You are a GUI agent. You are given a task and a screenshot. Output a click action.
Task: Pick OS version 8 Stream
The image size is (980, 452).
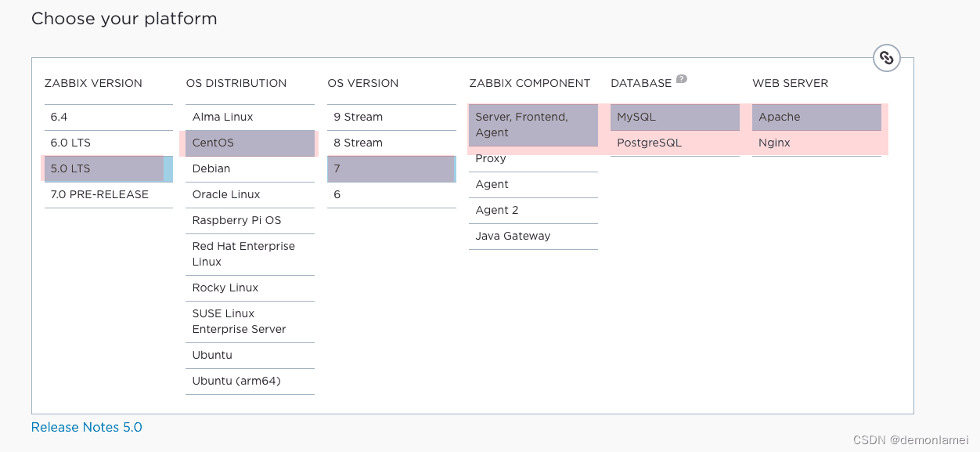(392, 143)
